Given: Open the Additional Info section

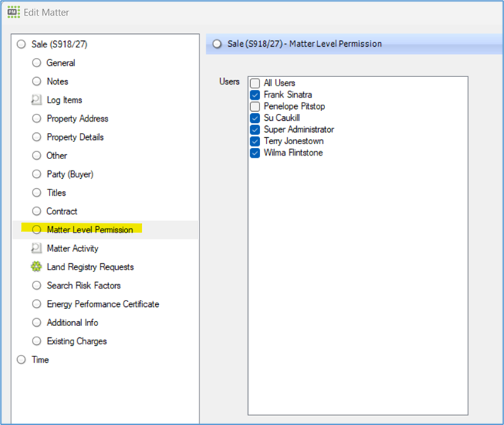Looking at the screenshot, I should [x=72, y=322].
